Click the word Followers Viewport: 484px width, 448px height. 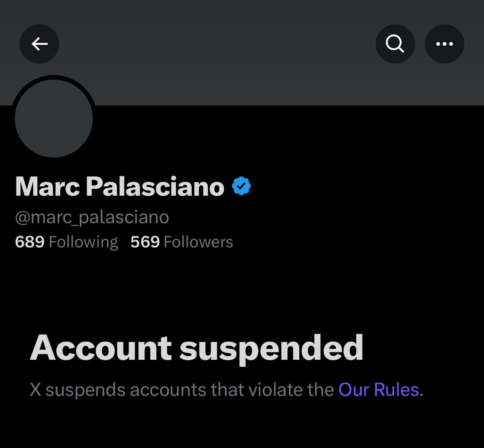198,242
